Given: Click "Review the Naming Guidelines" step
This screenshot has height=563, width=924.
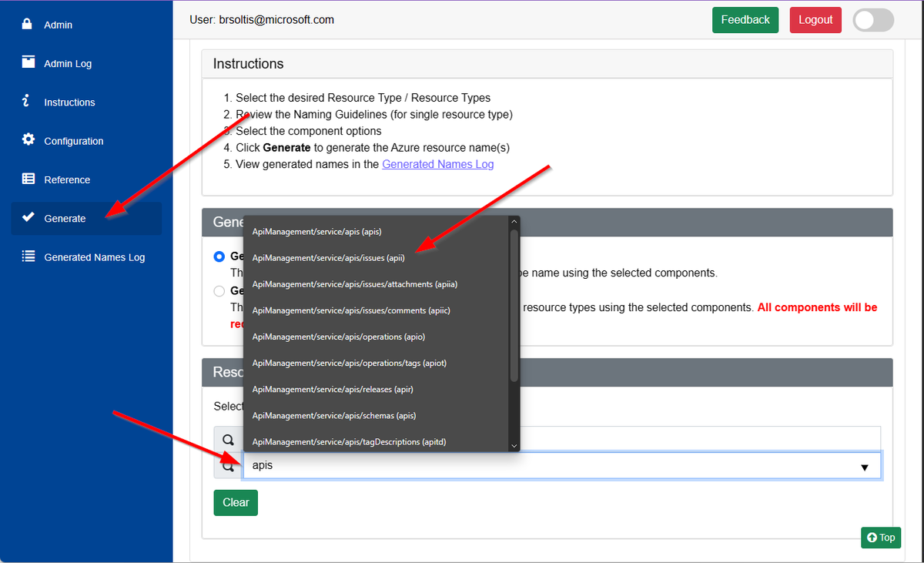Looking at the screenshot, I should (x=374, y=114).
